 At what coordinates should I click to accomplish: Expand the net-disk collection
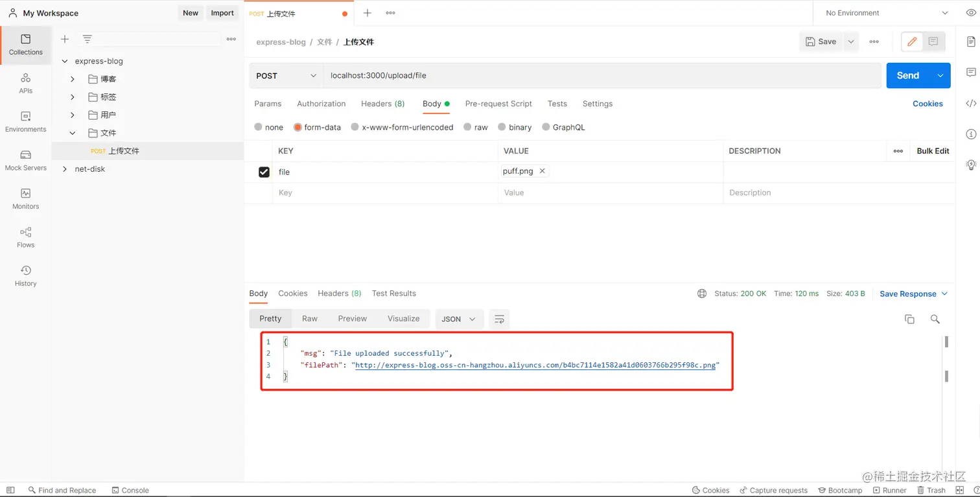tap(64, 169)
